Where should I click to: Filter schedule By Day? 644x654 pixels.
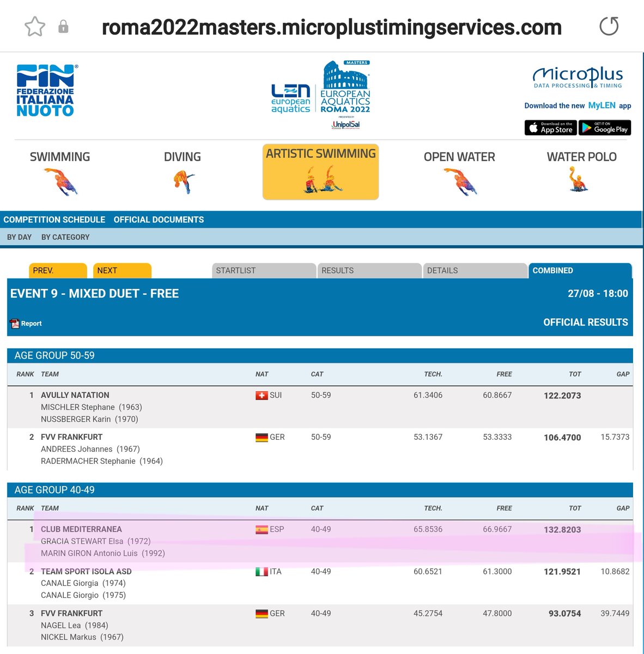pos(19,237)
